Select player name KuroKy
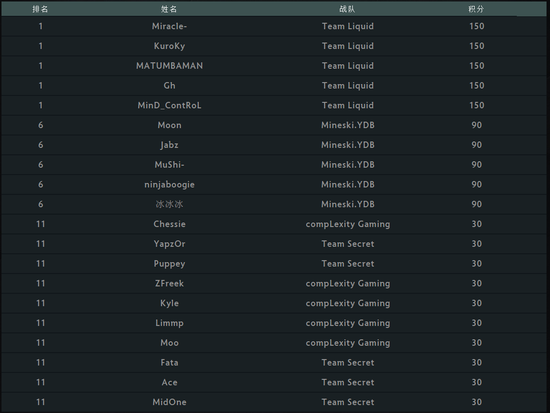This screenshot has width=550, height=413. [x=169, y=46]
